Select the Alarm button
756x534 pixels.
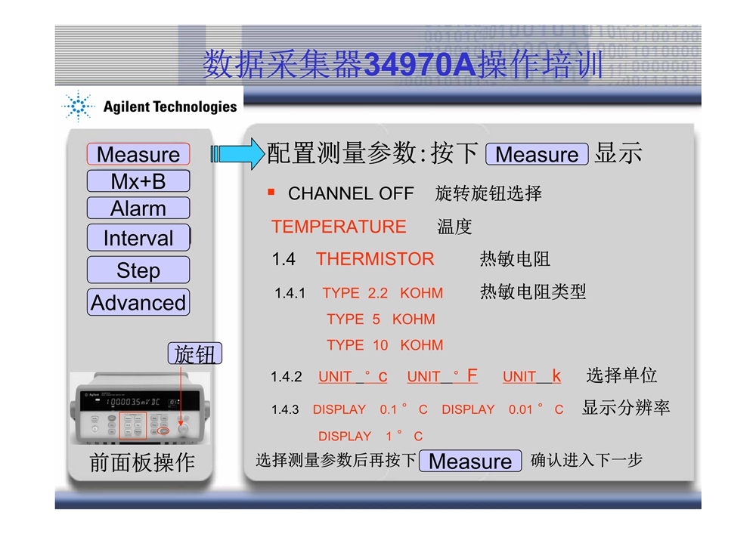coord(138,208)
